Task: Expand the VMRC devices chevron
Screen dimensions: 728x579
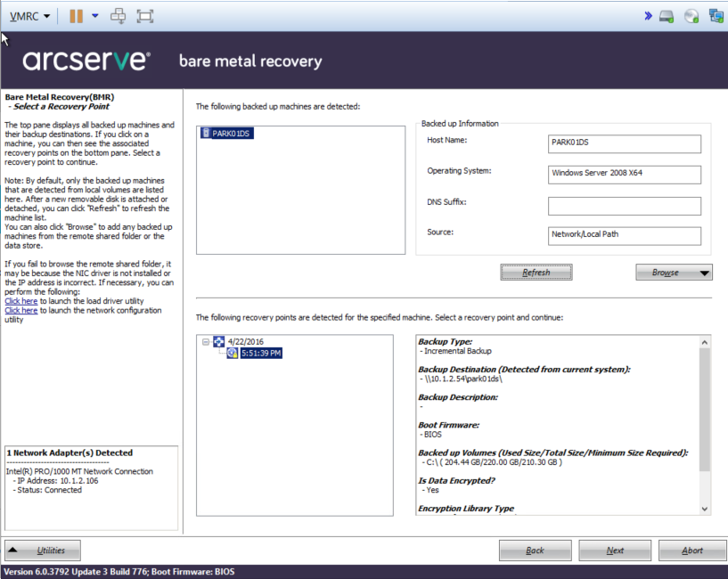Action: 648,16
